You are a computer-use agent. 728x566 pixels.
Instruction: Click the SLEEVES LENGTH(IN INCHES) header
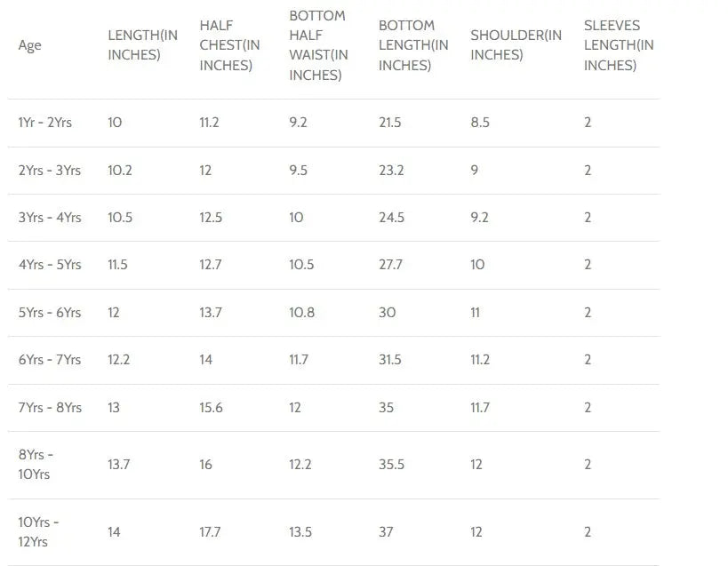click(619, 45)
